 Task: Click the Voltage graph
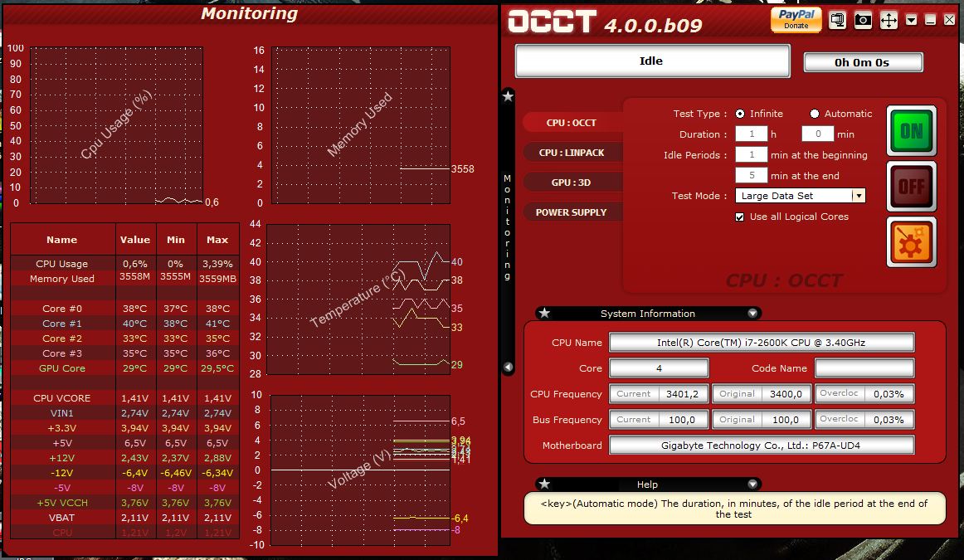click(x=360, y=470)
